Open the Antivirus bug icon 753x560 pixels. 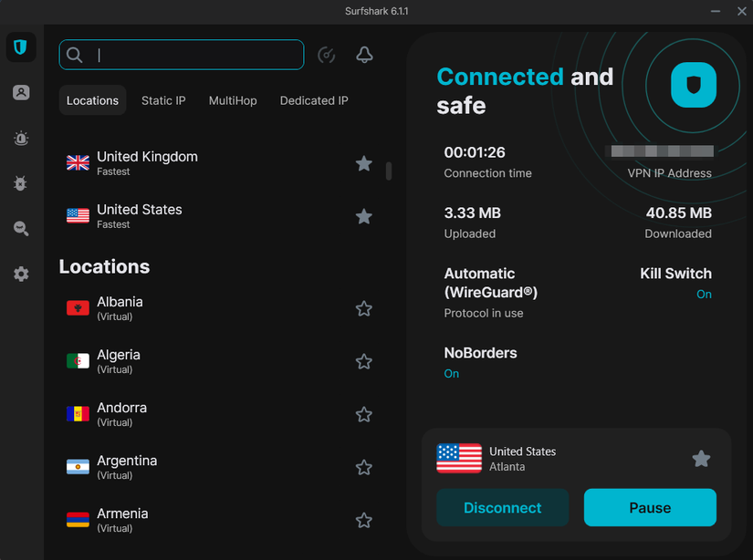(20, 182)
